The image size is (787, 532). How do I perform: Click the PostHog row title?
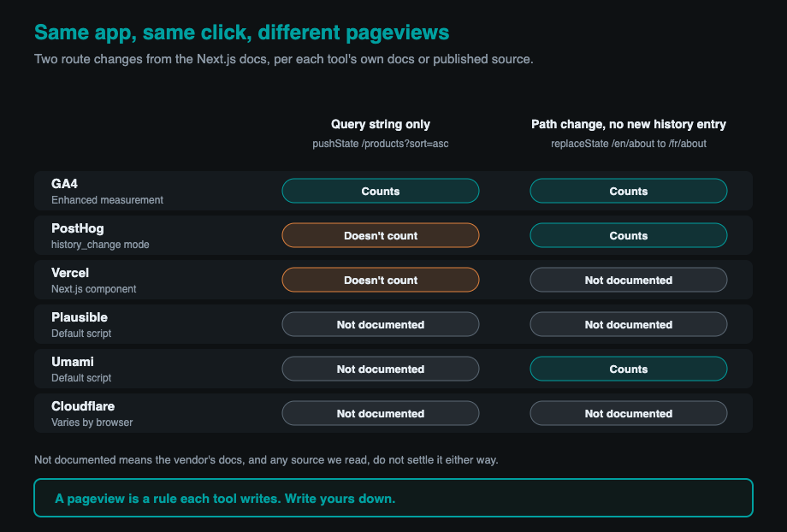77,228
